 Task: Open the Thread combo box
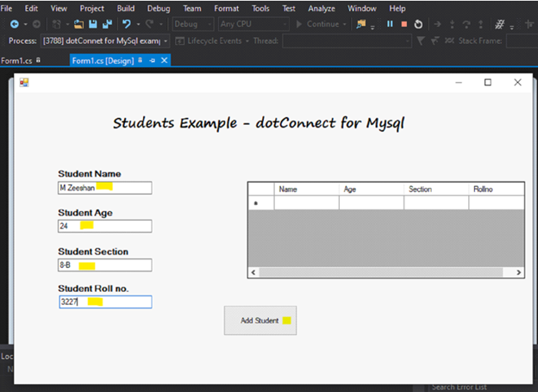pos(347,40)
